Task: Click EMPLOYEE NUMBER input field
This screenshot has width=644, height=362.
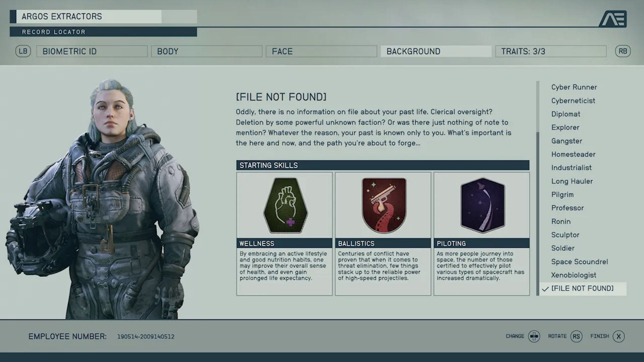Action: coord(146,337)
